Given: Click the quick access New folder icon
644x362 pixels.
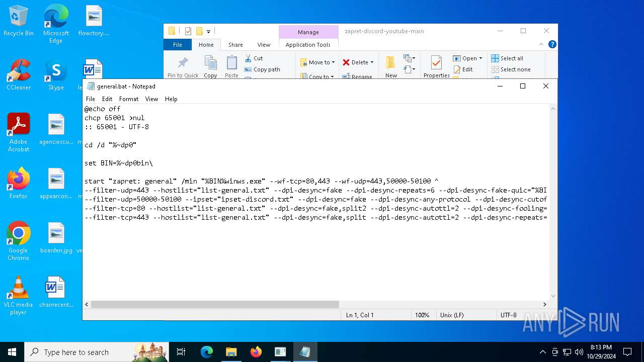Looking at the screenshot, I should [199, 31].
